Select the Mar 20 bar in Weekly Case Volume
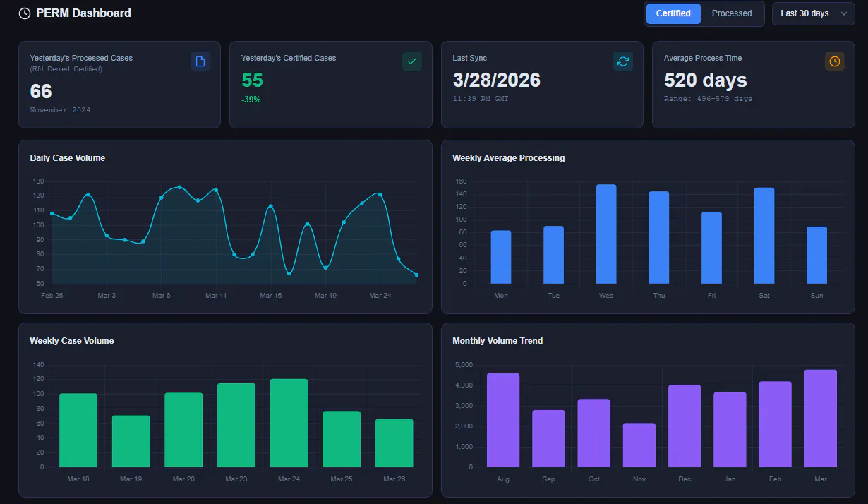The image size is (868, 504). point(183,430)
